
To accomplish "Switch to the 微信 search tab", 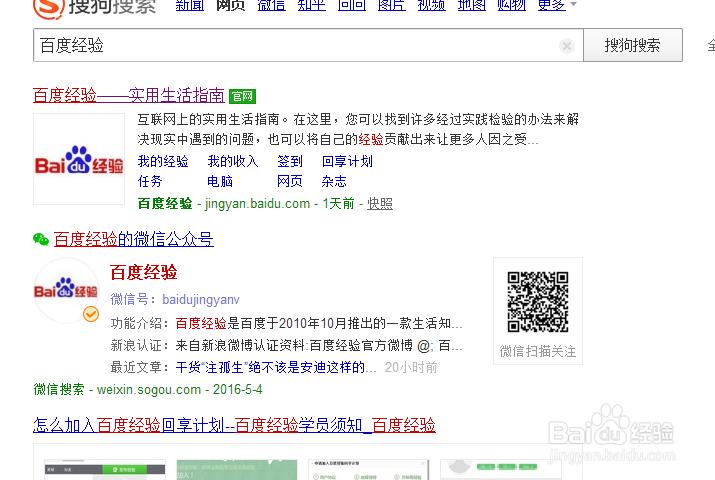I will 271,5.
